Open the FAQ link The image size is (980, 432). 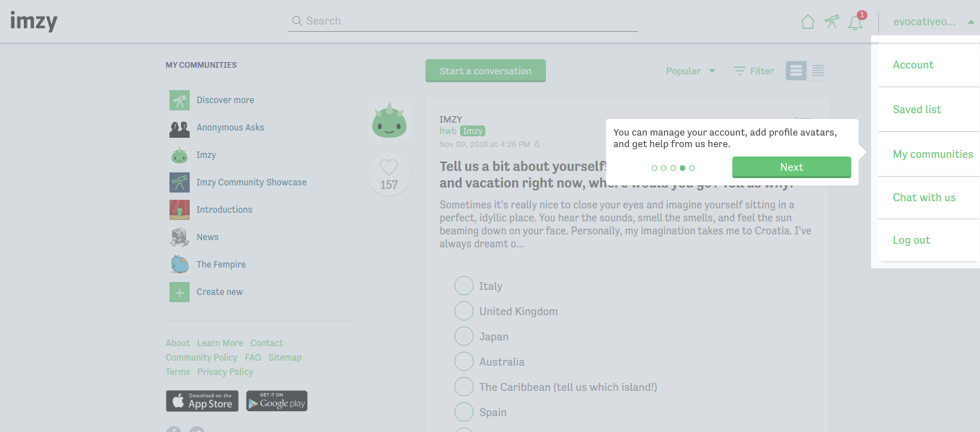coord(253,358)
